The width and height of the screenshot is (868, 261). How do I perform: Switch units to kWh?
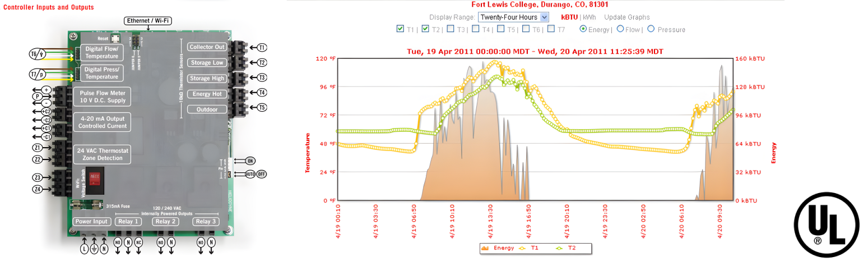(590, 17)
